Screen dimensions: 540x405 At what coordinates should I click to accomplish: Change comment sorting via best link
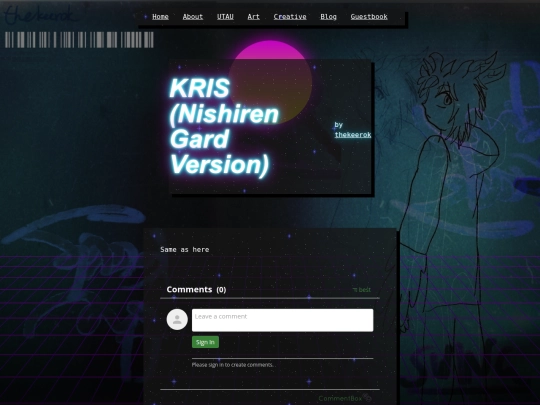pos(362,290)
